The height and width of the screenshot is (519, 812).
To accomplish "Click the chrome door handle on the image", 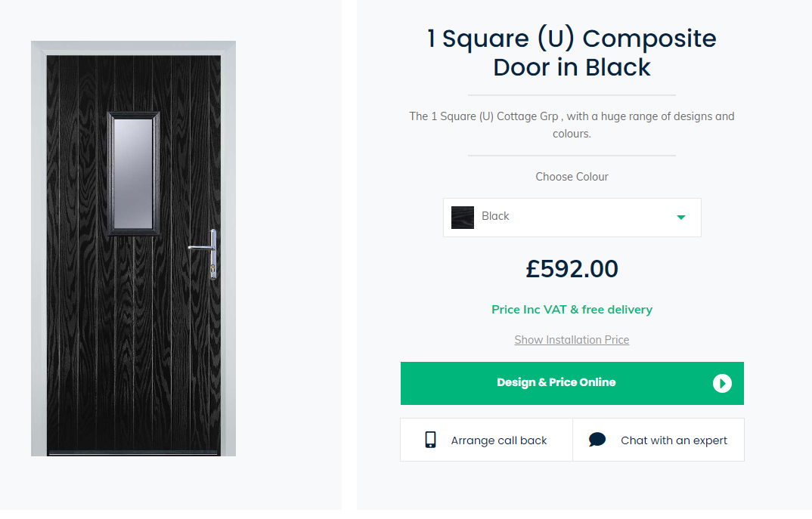I will 206,247.
